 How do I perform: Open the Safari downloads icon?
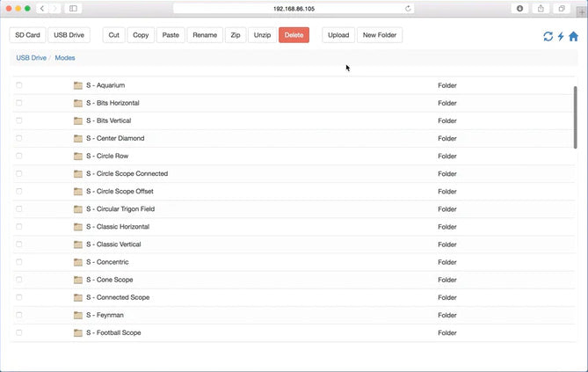(x=519, y=8)
